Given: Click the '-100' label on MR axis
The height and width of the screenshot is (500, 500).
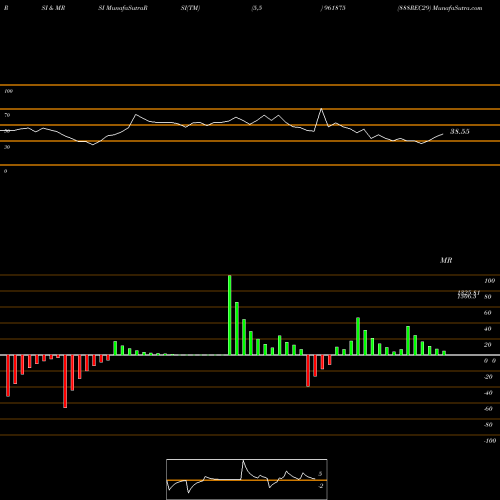Looking at the screenshot, I should click(x=490, y=441).
